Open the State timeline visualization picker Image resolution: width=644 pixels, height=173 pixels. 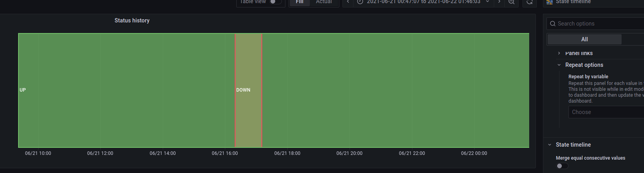[594, 2]
